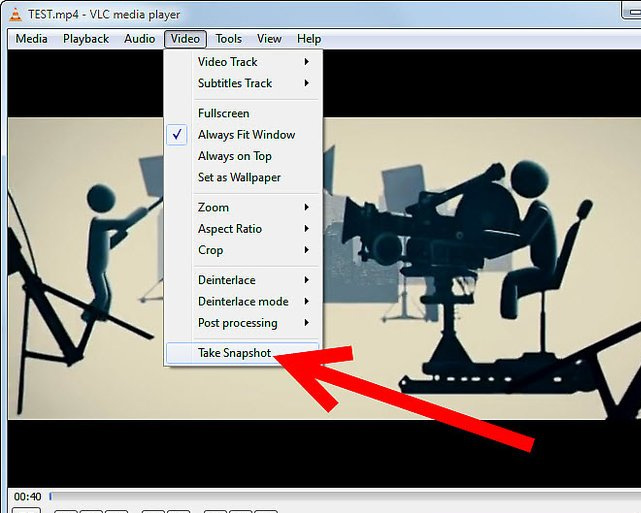Expand the Subtitles Track submenu
Image resolution: width=641 pixels, height=513 pixels.
243,83
